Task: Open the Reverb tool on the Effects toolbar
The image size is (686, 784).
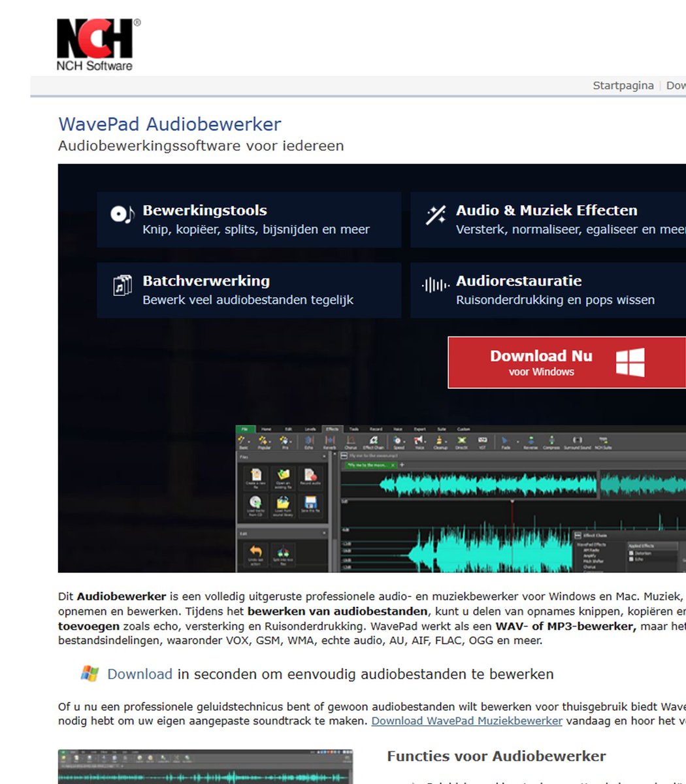Action: [329, 442]
